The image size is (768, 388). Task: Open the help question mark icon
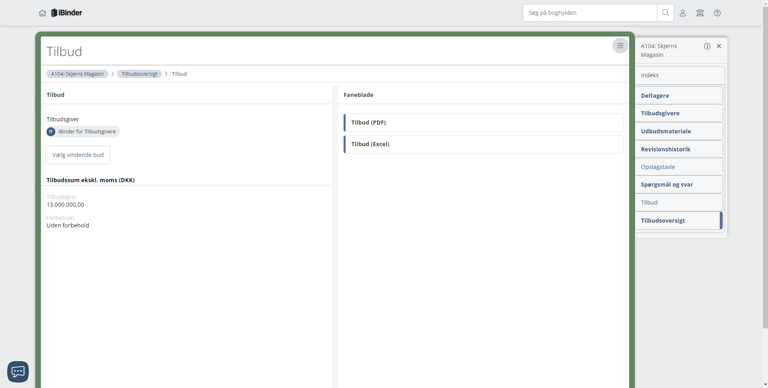pos(717,13)
